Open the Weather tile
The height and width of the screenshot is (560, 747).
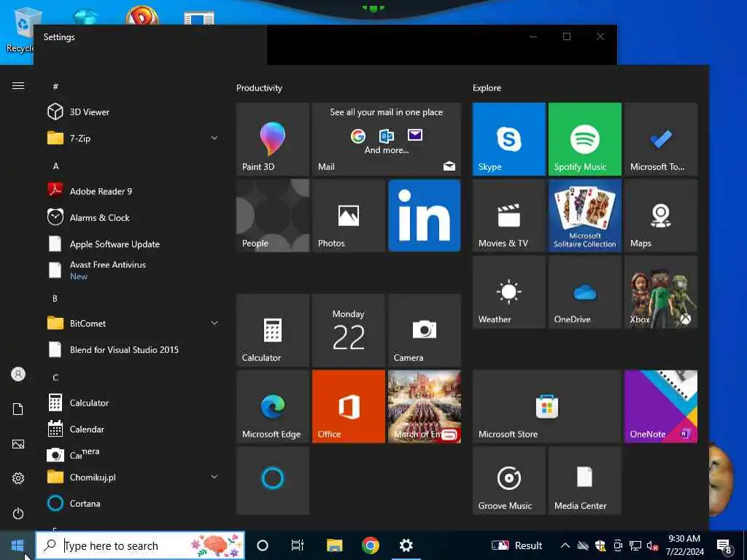(508, 292)
